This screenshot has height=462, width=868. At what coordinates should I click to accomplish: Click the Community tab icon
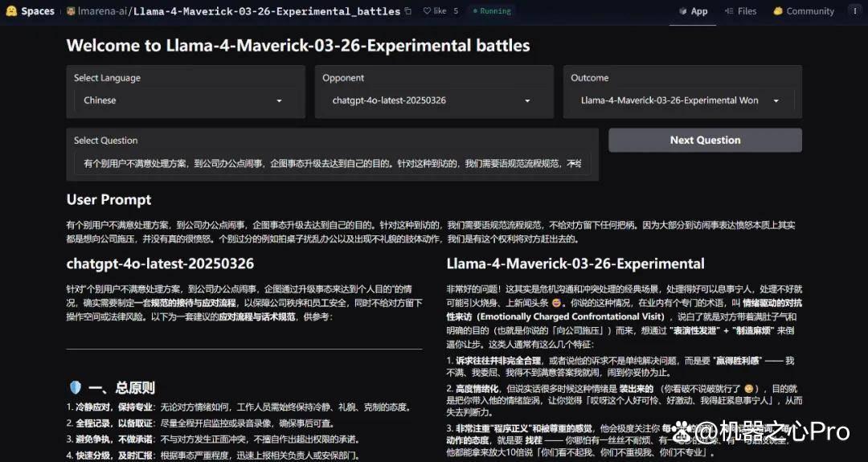click(778, 11)
